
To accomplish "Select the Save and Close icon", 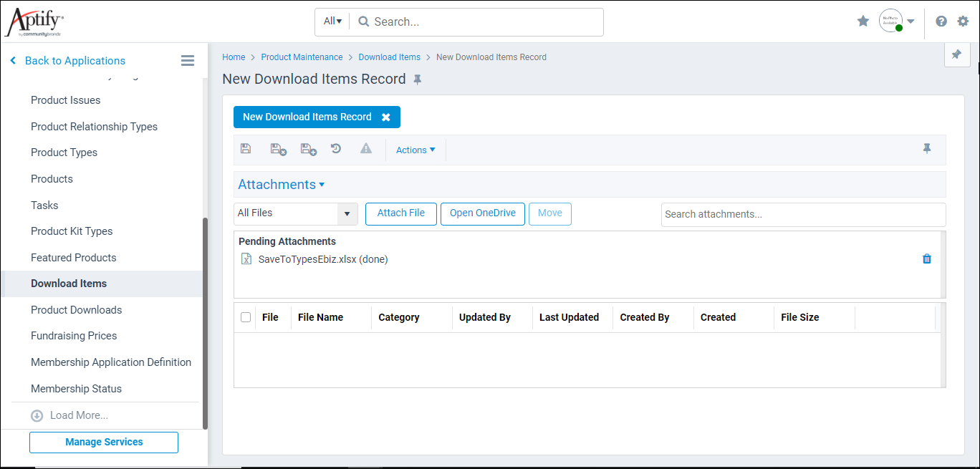I will (x=278, y=148).
